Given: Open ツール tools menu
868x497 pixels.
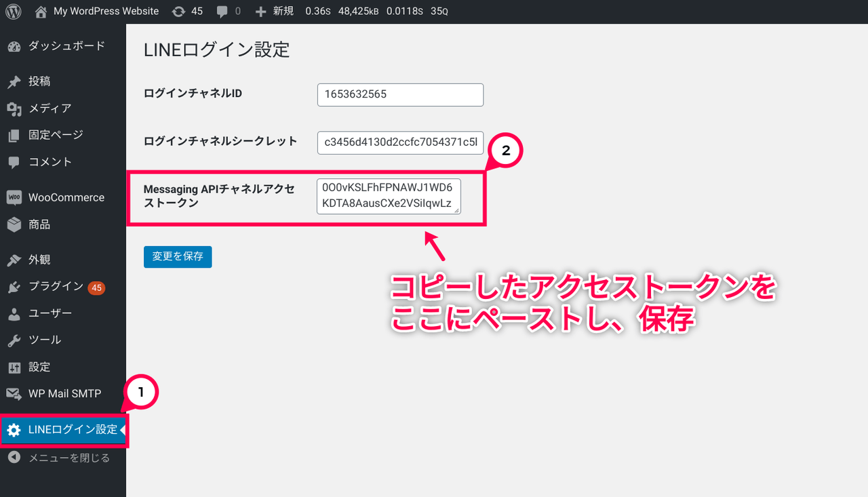Looking at the screenshot, I should pyautogui.click(x=45, y=340).
